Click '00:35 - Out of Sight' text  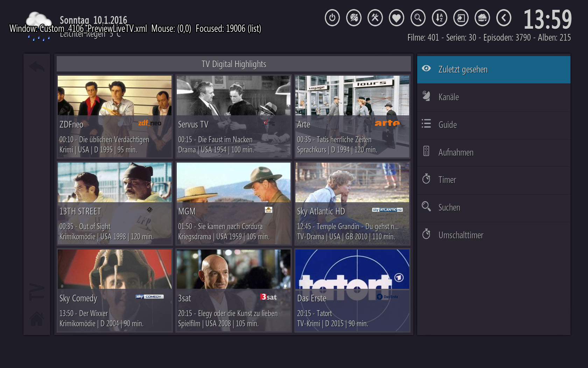85,226
